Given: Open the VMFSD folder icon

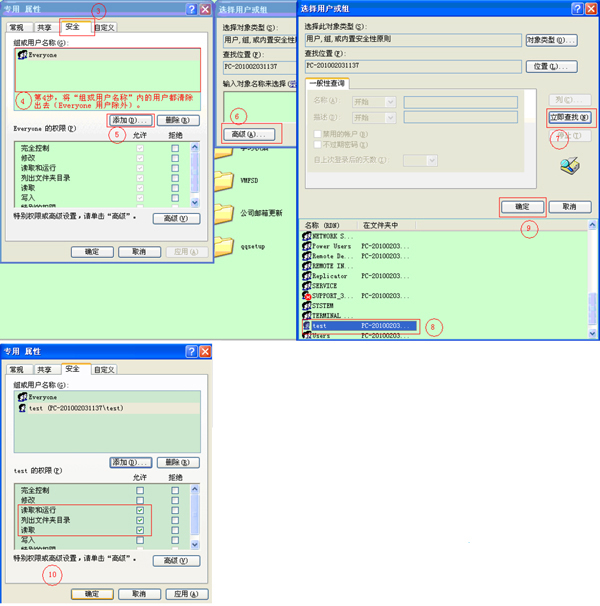Looking at the screenshot, I should click(224, 181).
